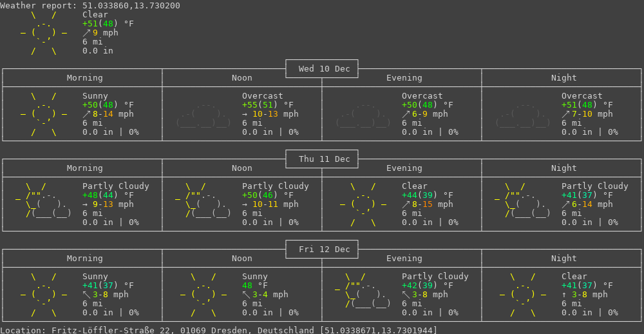Click the Morning column header under Wednesday
Image resolution: width=644 pixels, height=334 pixels.
tap(85, 78)
